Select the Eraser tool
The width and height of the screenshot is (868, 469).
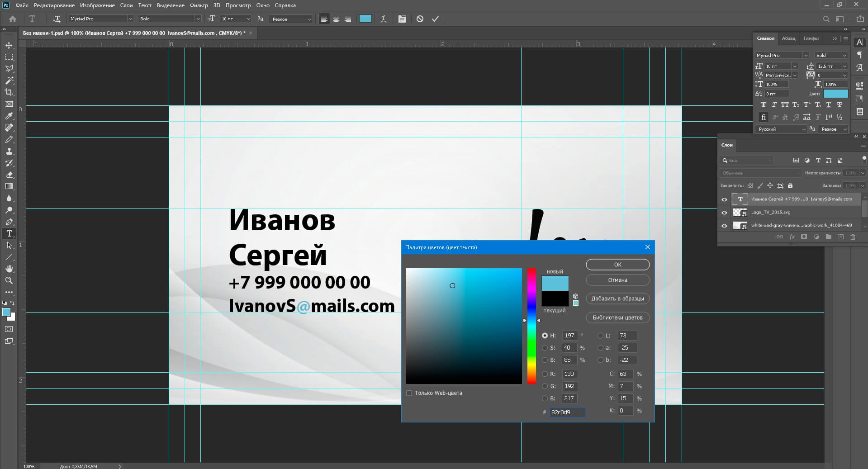(x=9, y=175)
